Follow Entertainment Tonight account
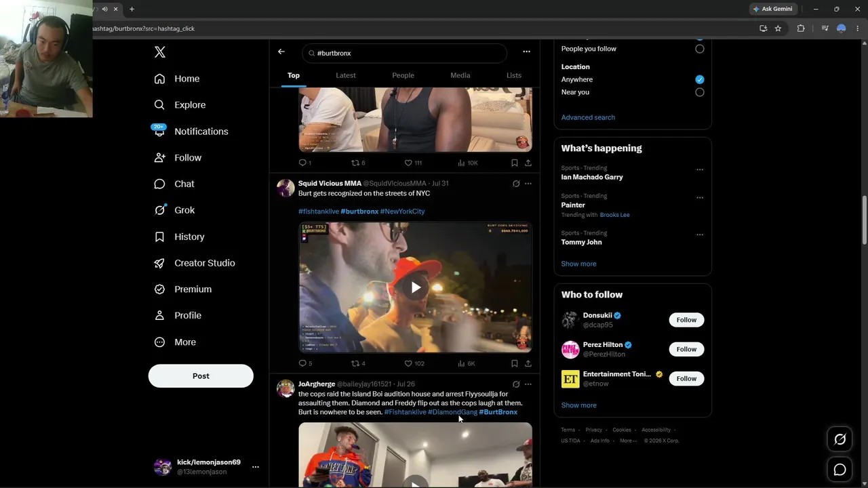This screenshot has height=488, width=868. (x=686, y=378)
